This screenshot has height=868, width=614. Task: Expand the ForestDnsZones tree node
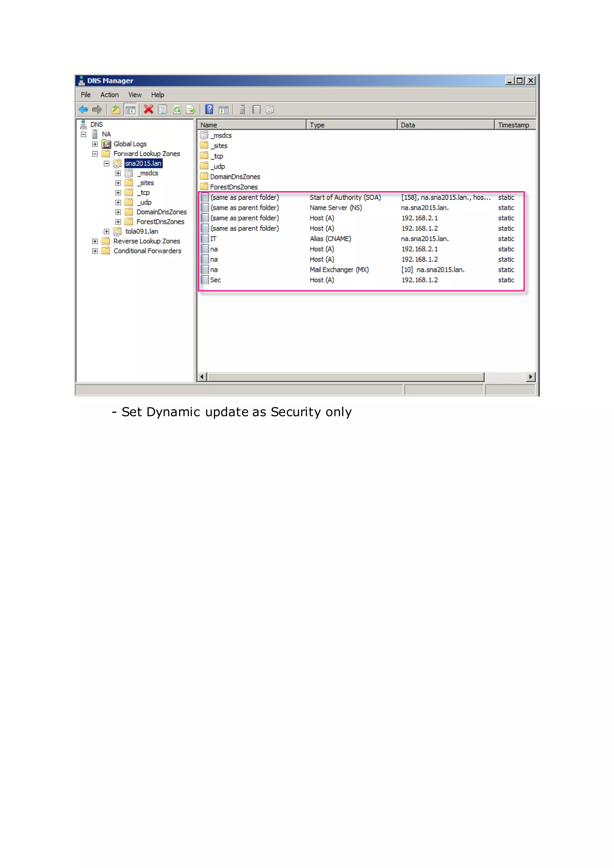(x=118, y=222)
